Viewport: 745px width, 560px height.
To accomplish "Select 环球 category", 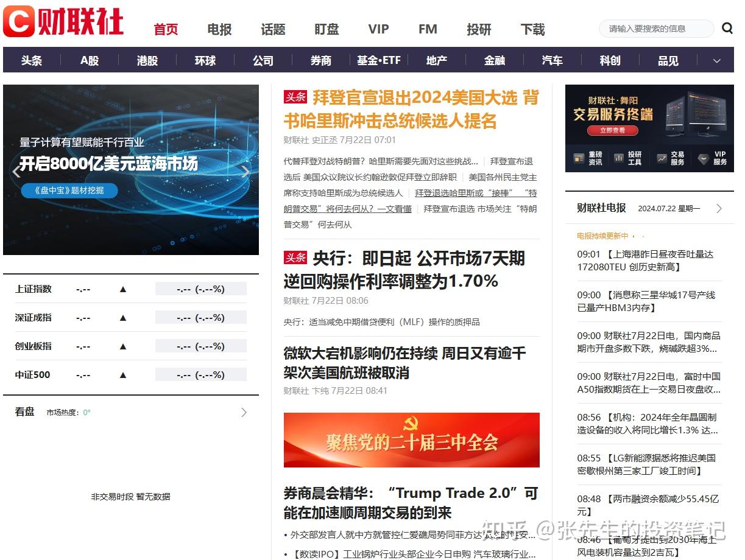I will 205,60.
